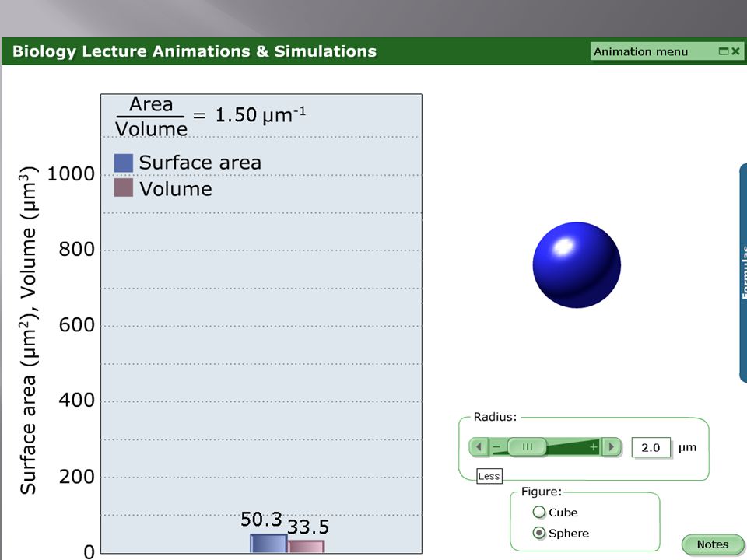This screenshot has height=560, width=747.
Task: Click the y-axis label 1000
Action: point(71,173)
